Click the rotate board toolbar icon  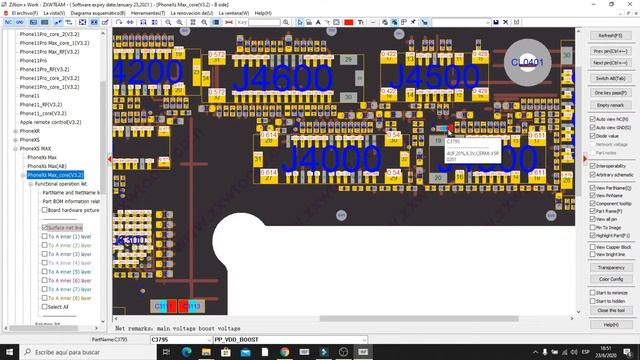click(x=119, y=22)
